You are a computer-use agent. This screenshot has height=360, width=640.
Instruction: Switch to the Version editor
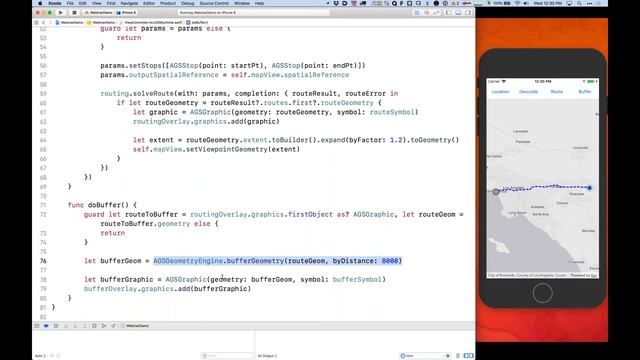pos(436,13)
